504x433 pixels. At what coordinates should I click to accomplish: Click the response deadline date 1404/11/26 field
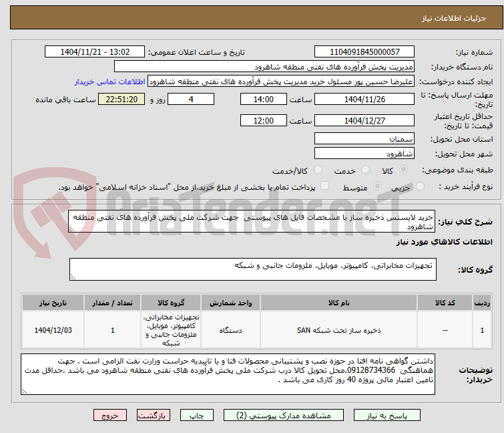(364, 99)
